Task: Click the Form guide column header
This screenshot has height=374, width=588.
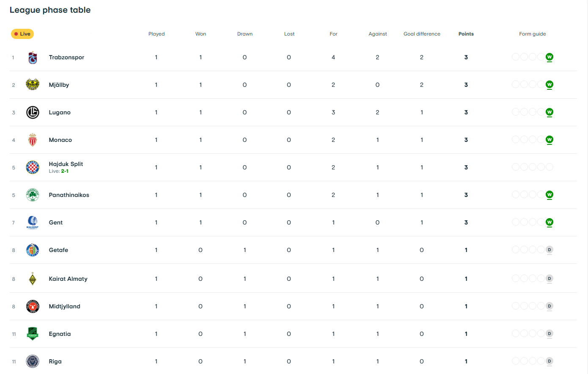Action: point(533,34)
